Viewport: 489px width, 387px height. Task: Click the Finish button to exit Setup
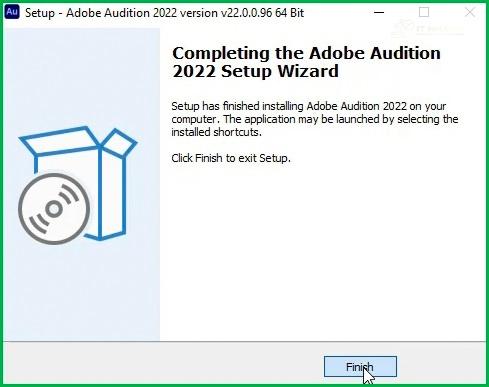coord(360,367)
